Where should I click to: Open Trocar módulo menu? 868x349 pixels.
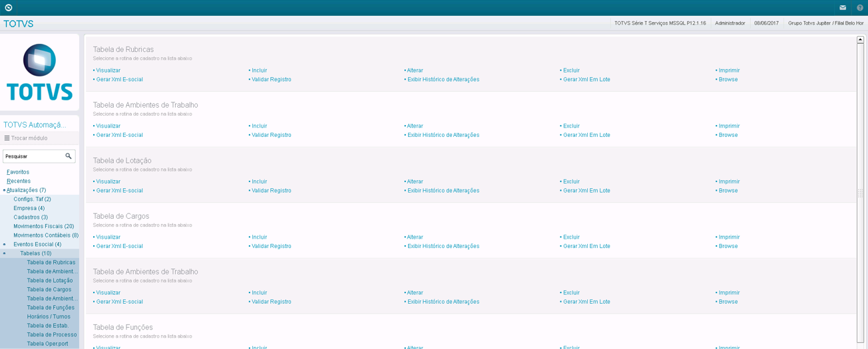click(26, 138)
